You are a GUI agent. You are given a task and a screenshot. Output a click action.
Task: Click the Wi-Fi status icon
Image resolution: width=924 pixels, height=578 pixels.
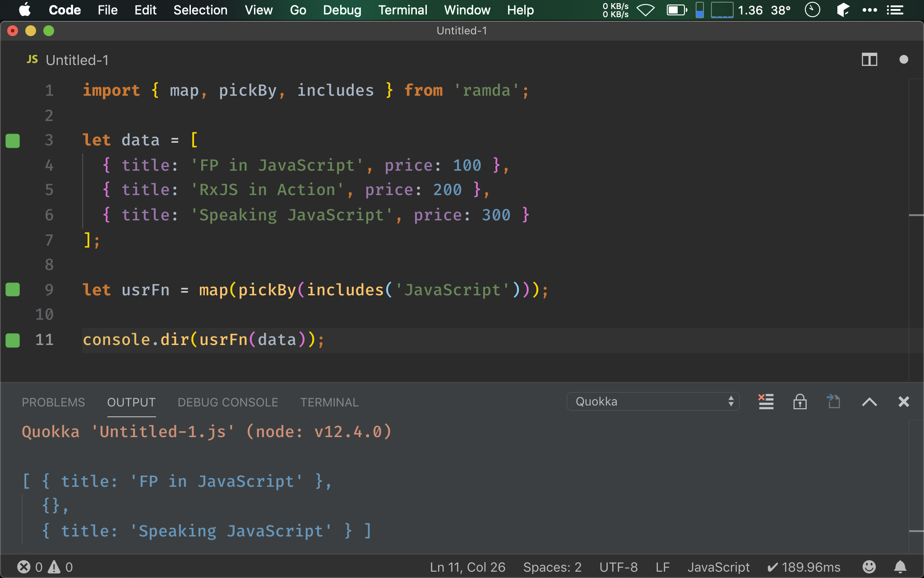[x=646, y=10]
